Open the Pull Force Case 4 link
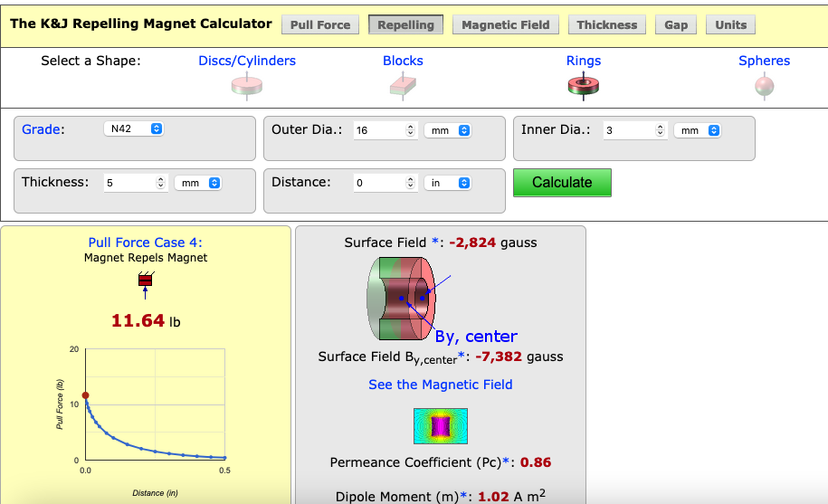This screenshot has width=828, height=504. pos(145,242)
